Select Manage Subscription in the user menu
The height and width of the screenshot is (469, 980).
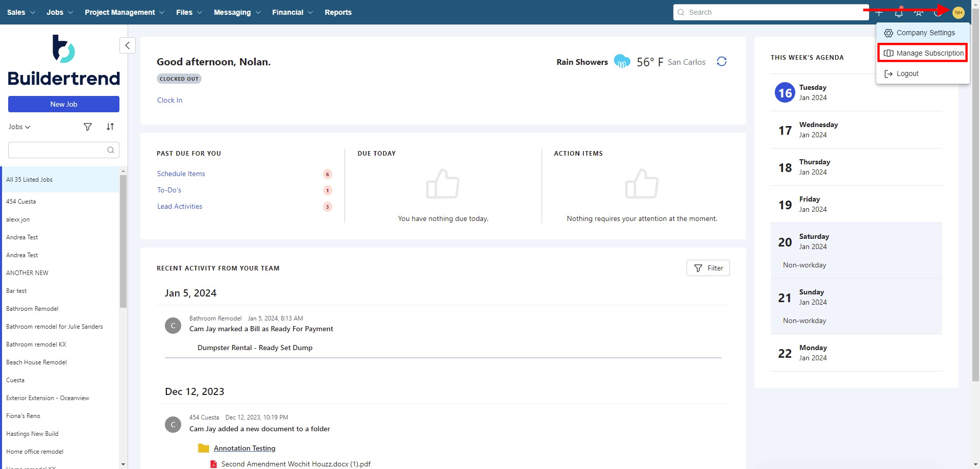coord(923,53)
